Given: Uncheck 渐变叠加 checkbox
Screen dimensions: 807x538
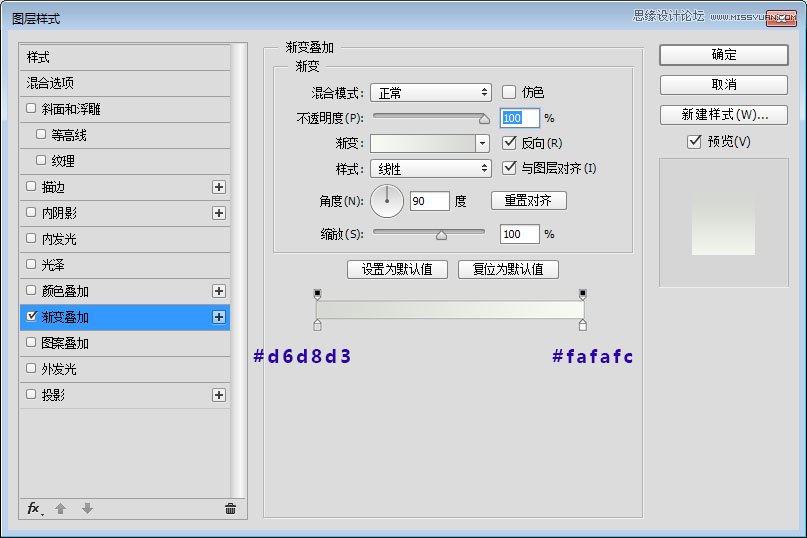Looking at the screenshot, I should (31, 316).
